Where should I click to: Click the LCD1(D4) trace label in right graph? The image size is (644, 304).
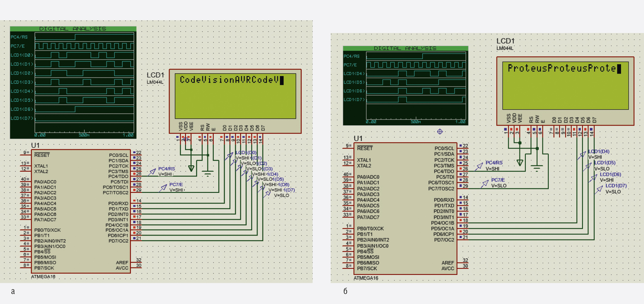pyautogui.click(x=354, y=74)
